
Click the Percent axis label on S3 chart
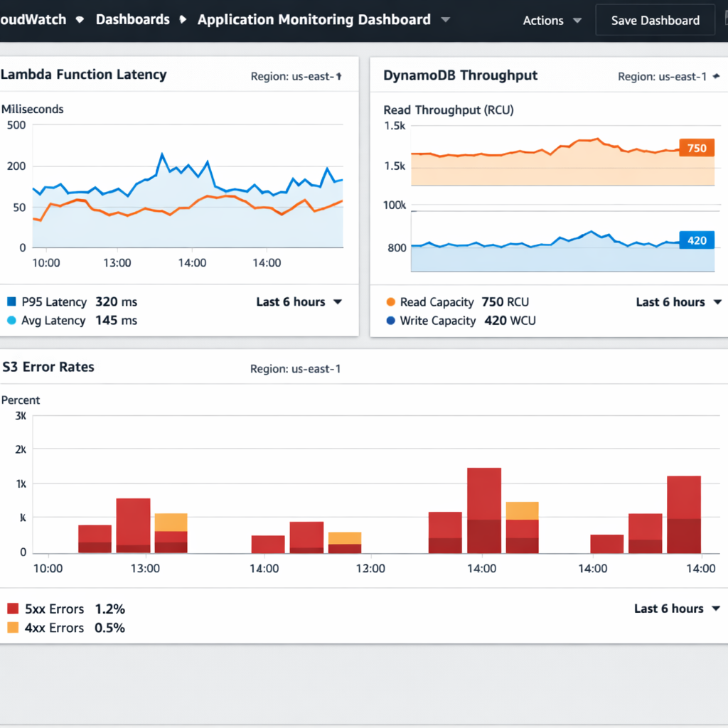point(21,400)
